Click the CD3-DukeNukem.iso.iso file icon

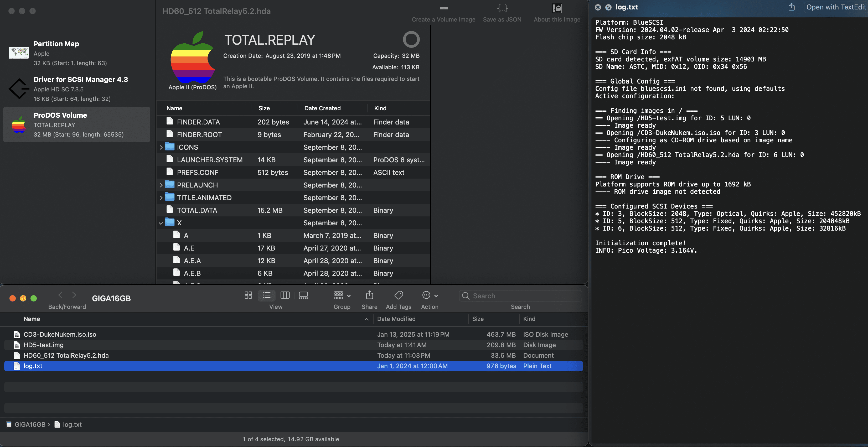click(x=17, y=335)
